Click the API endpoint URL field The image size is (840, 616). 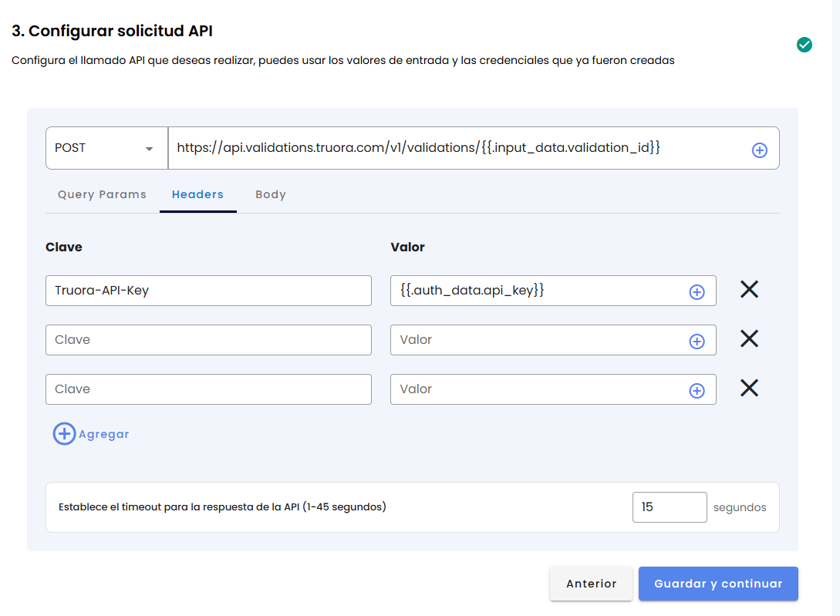click(455, 148)
